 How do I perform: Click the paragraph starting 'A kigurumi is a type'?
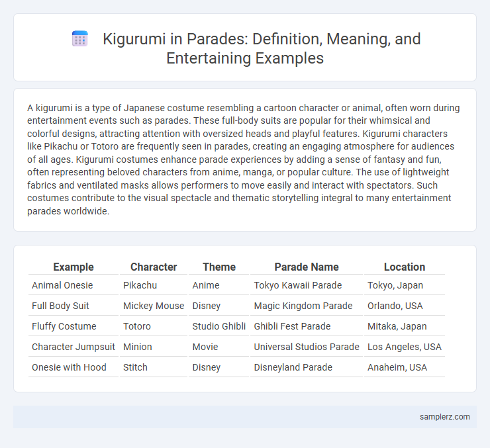click(244, 159)
